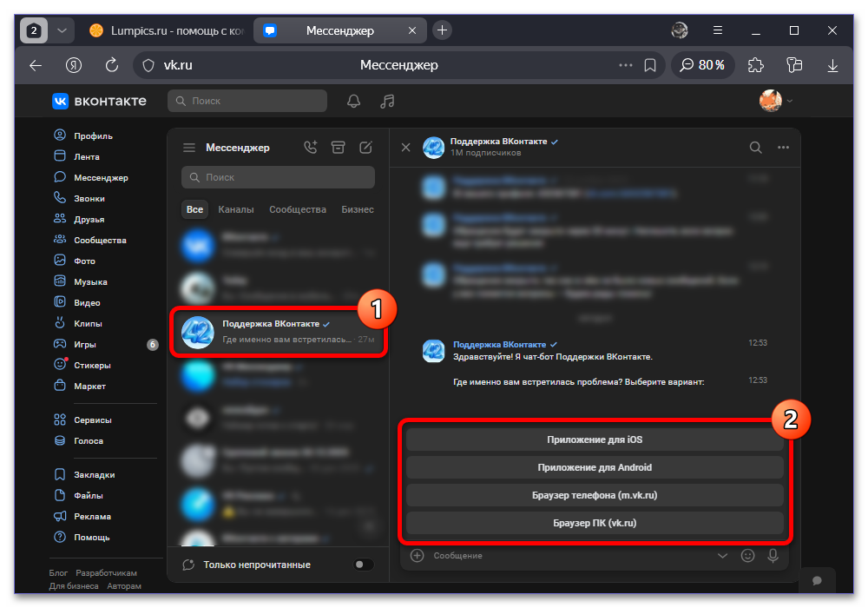Screen dimensions: 868x608
Task: Go to Клипы section
Action: tap(88, 323)
